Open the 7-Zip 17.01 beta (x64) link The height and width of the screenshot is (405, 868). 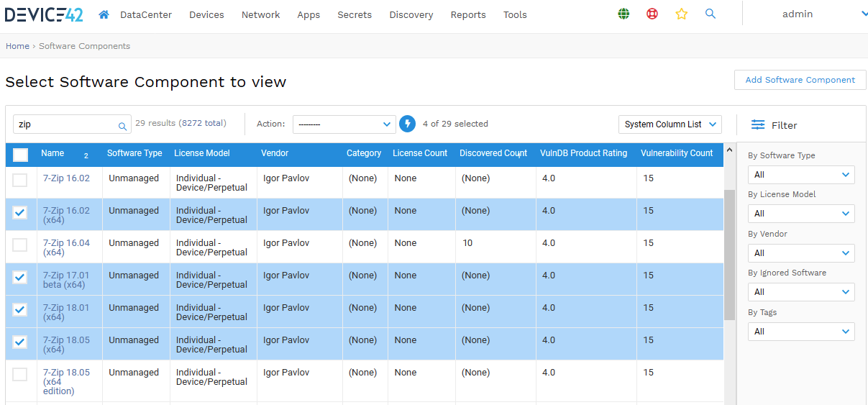pyautogui.click(x=66, y=280)
